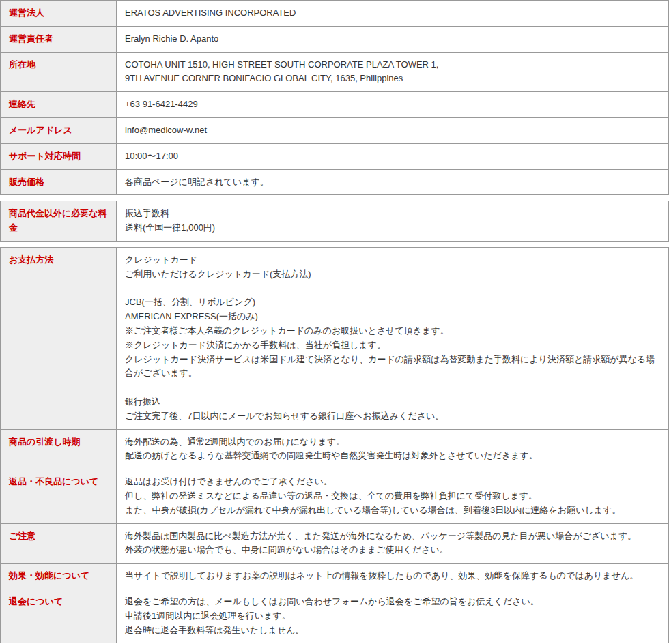The height and width of the screenshot is (644, 669).
Task: Click the name Eralyn Richie D. Apanto
Action: [171, 39]
